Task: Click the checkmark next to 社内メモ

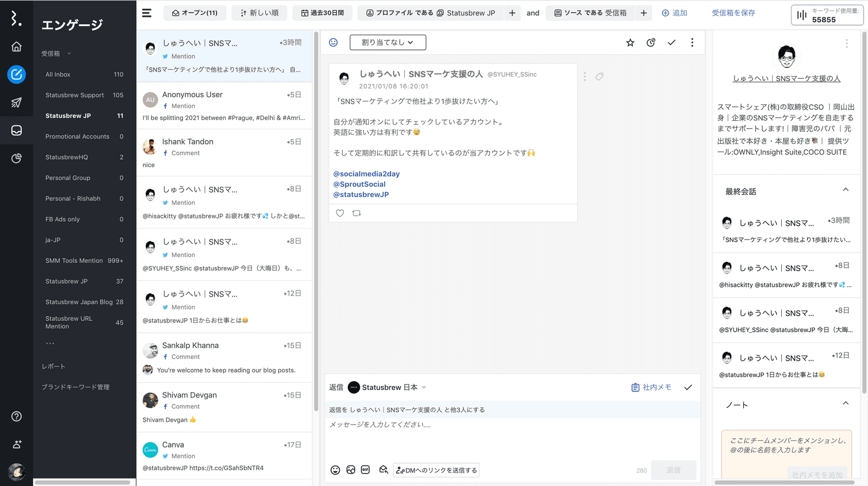Action: tap(688, 388)
